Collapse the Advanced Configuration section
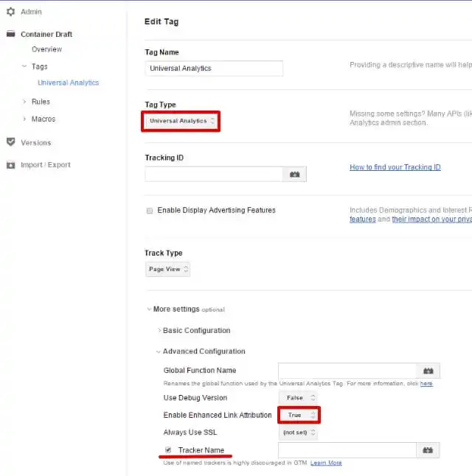472x476 pixels. (203, 351)
